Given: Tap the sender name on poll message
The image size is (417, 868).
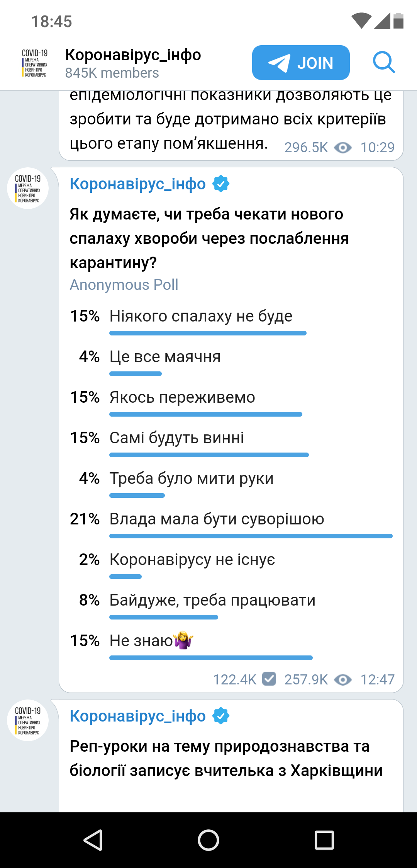Looking at the screenshot, I should pos(138,184).
